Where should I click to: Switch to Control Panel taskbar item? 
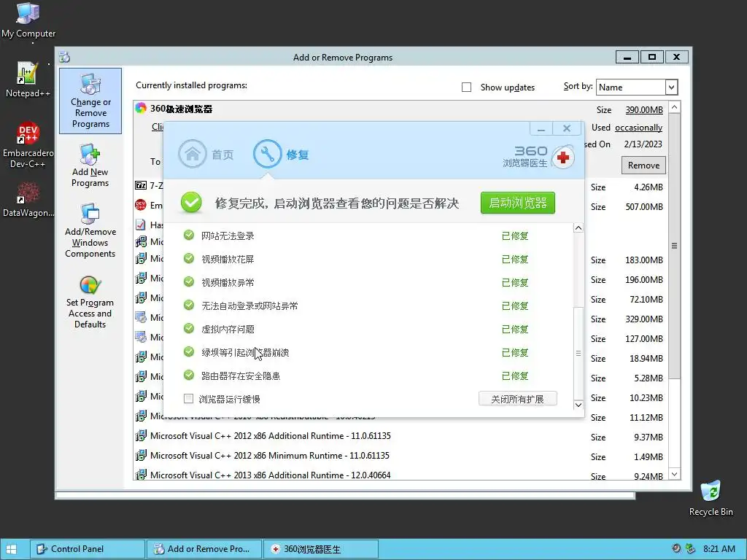coord(88,549)
